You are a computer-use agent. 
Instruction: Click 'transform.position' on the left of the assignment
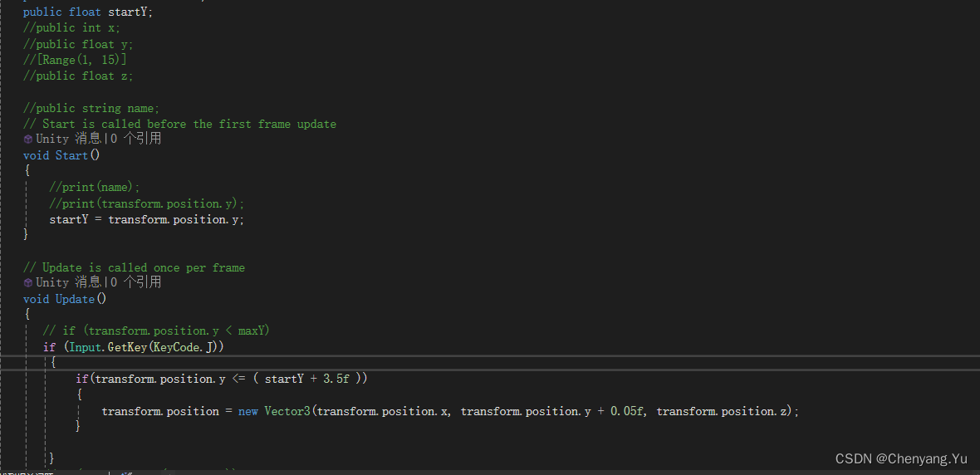point(160,411)
